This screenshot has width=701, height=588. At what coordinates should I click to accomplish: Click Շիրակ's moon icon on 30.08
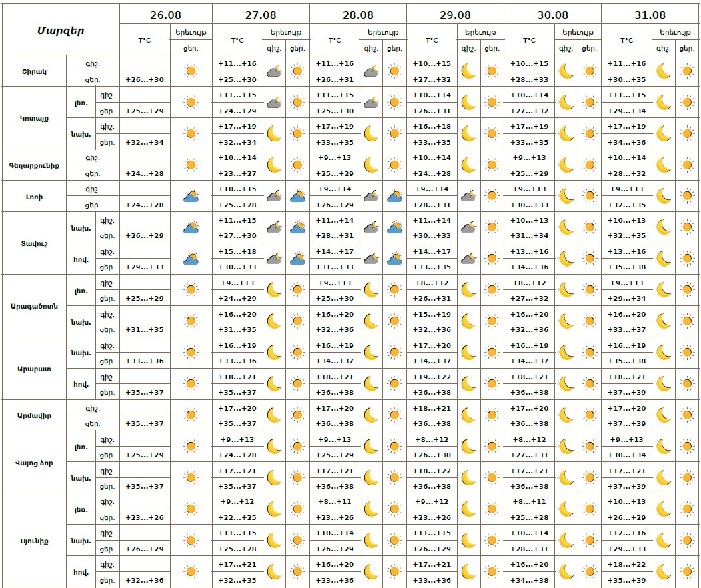coord(566,71)
